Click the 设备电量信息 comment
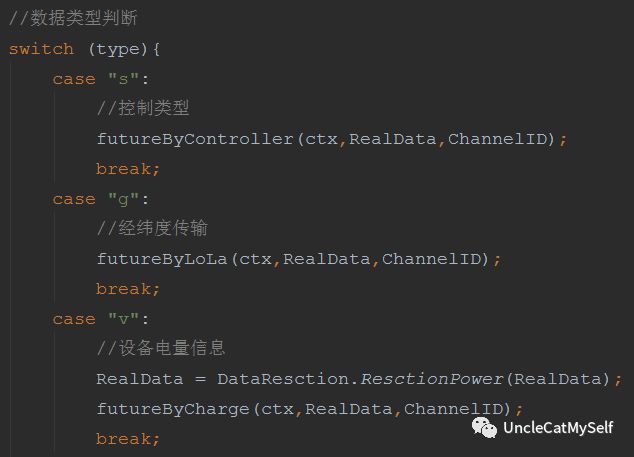Screen dimensions: 634x457 point(161,349)
